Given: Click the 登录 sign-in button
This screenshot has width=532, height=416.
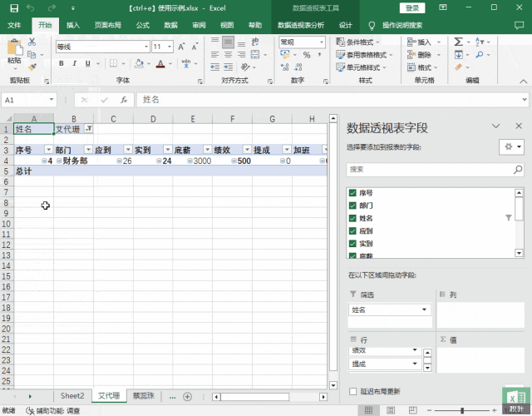Looking at the screenshot, I should coord(412,8).
